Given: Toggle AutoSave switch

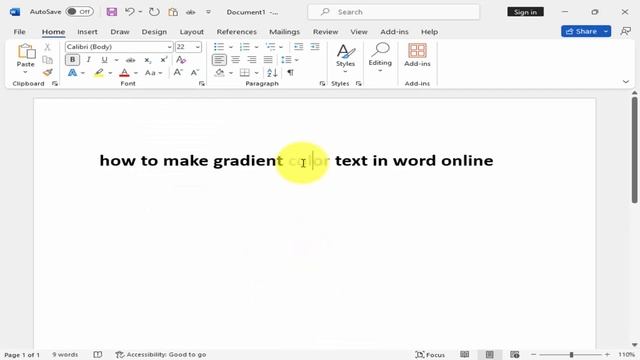Looking at the screenshot, I should coord(80,12).
